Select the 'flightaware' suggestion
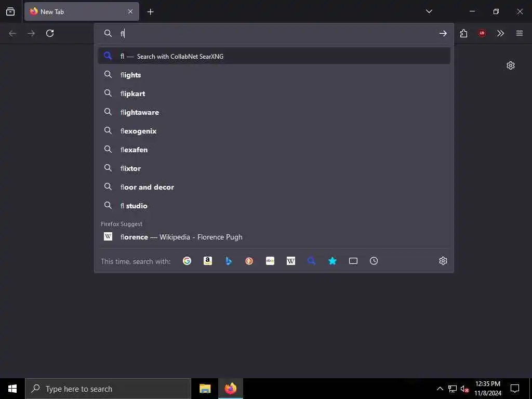Viewport: 532px width, 399px height. [x=274, y=112]
